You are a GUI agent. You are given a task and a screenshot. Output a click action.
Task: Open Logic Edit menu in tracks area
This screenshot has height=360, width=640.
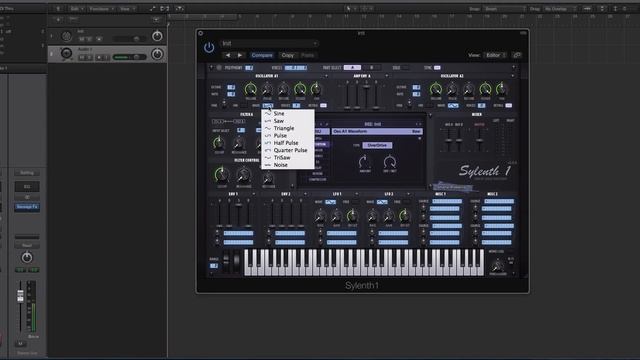[76, 9]
